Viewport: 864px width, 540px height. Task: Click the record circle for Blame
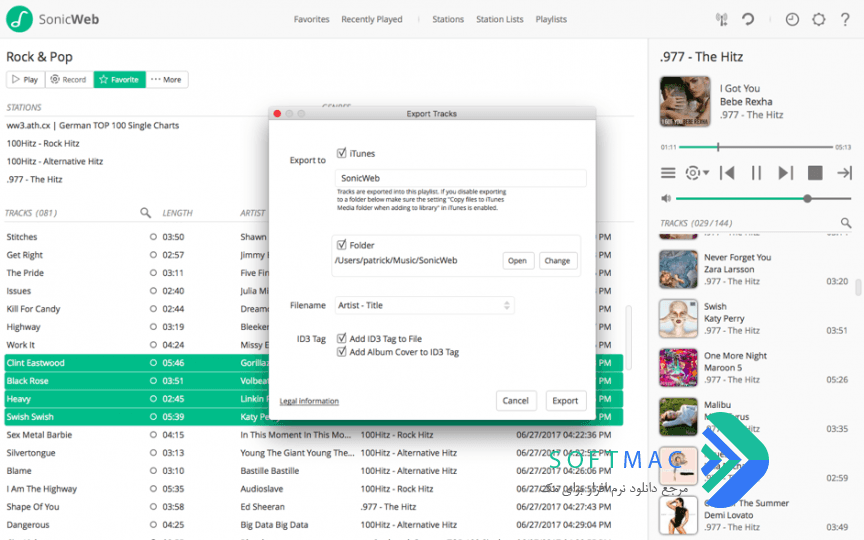pos(153,471)
